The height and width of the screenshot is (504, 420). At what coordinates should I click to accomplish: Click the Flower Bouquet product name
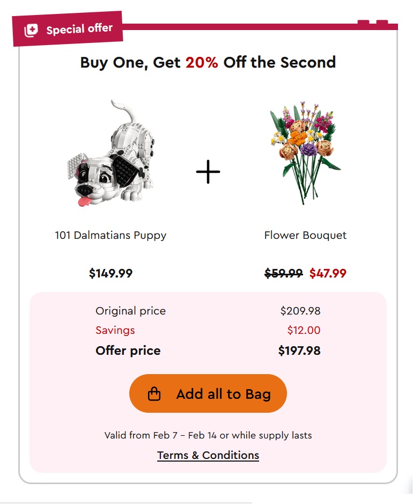(x=305, y=235)
